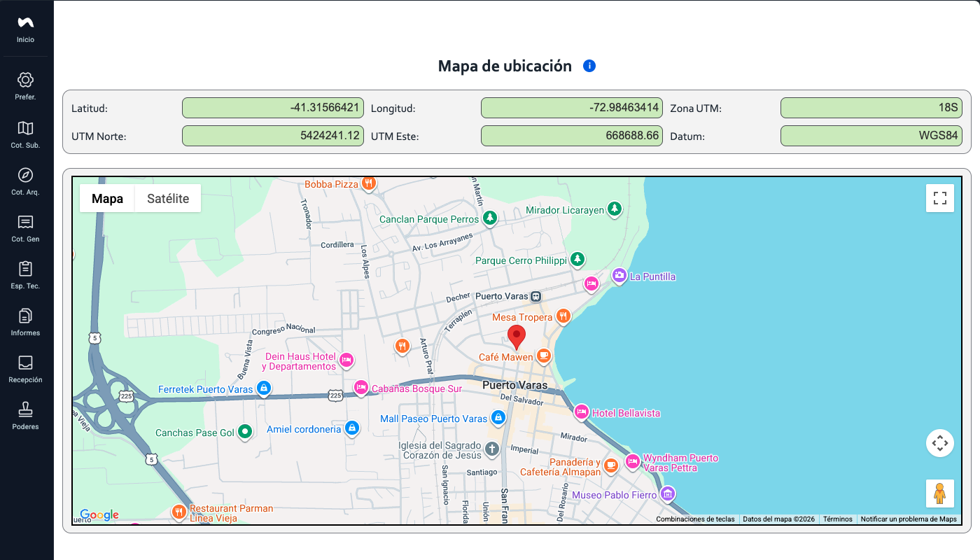The image size is (980, 560).
Task: Click Wyndham Puerto Varas Pettra marker
Action: coord(633,462)
